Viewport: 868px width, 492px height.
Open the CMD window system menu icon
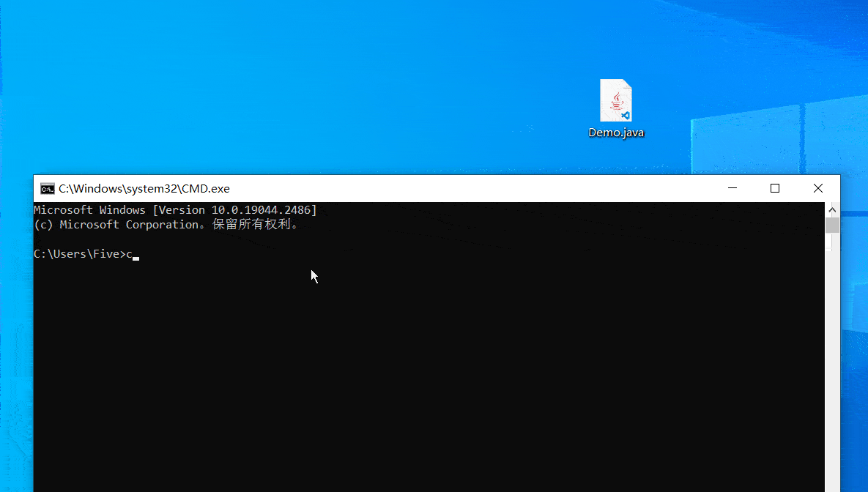(48, 189)
